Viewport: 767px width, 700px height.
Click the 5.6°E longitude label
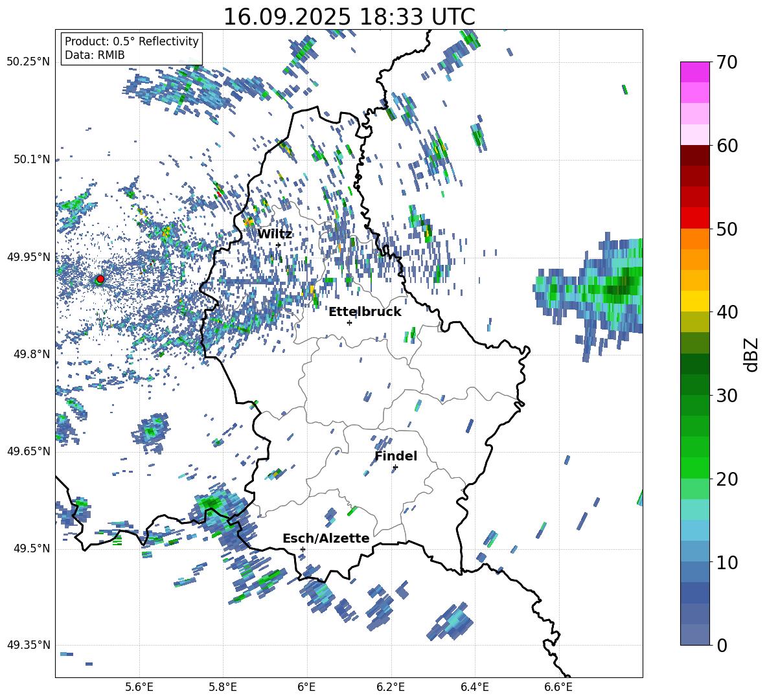coord(139,687)
